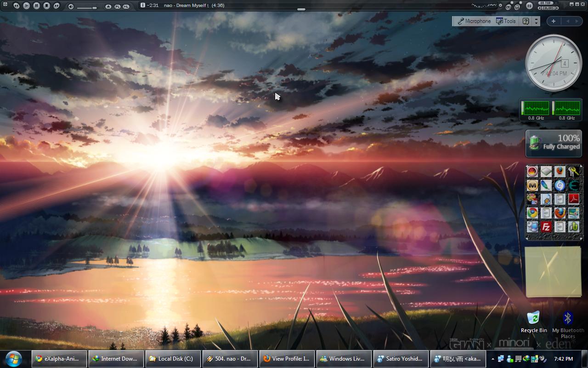The image size is (588, 368).
Task: Open the Windows Start menu
Action: click(x=14, y=359)
